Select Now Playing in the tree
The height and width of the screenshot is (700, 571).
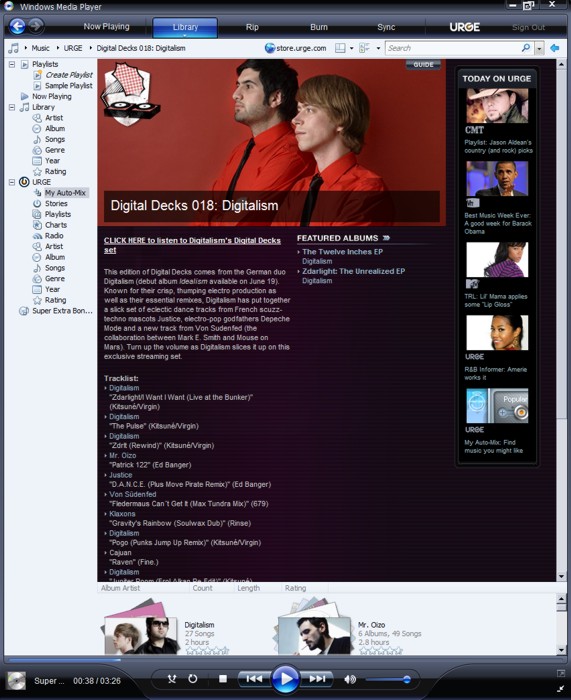click(x=52, y=96)
